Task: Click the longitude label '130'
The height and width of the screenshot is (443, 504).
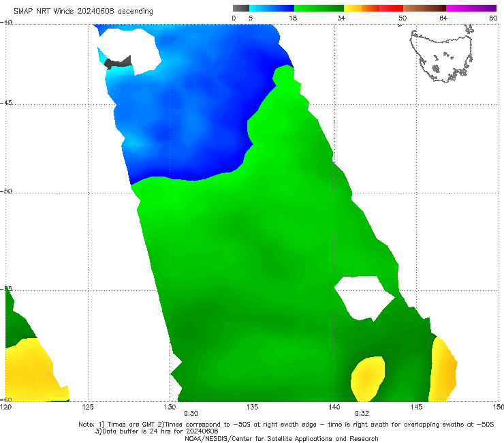Action: click(x=170, y=408)
